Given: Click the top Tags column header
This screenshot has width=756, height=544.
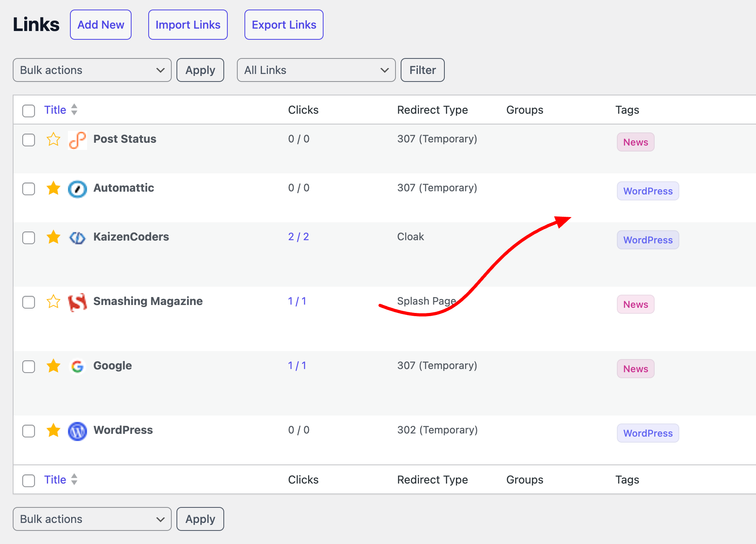Looking at the screenshot, I should pyautogui.click(x=627, y=110).
